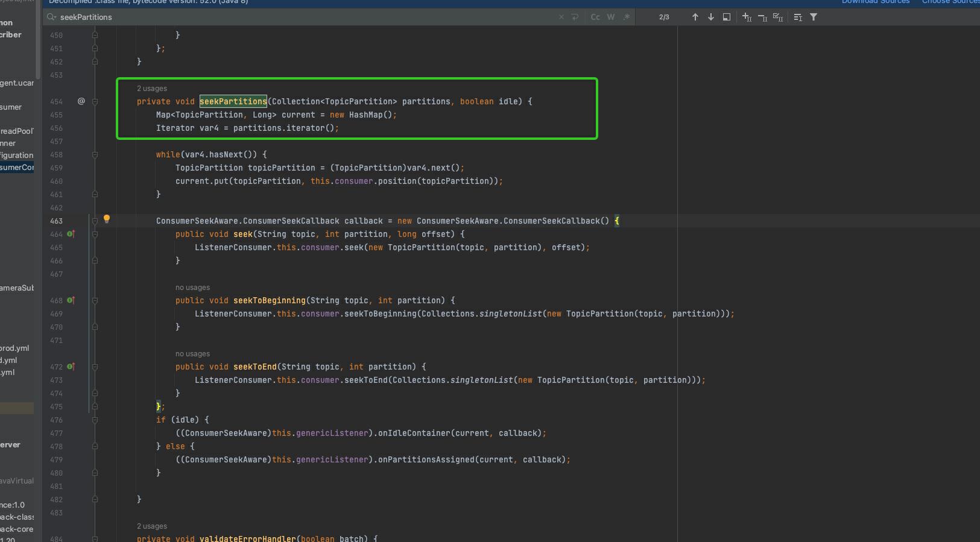The height and width of the screenshot is (542, 980).
Task: Click the multiple-lines search results icon
Action: (x=798, y=17)
